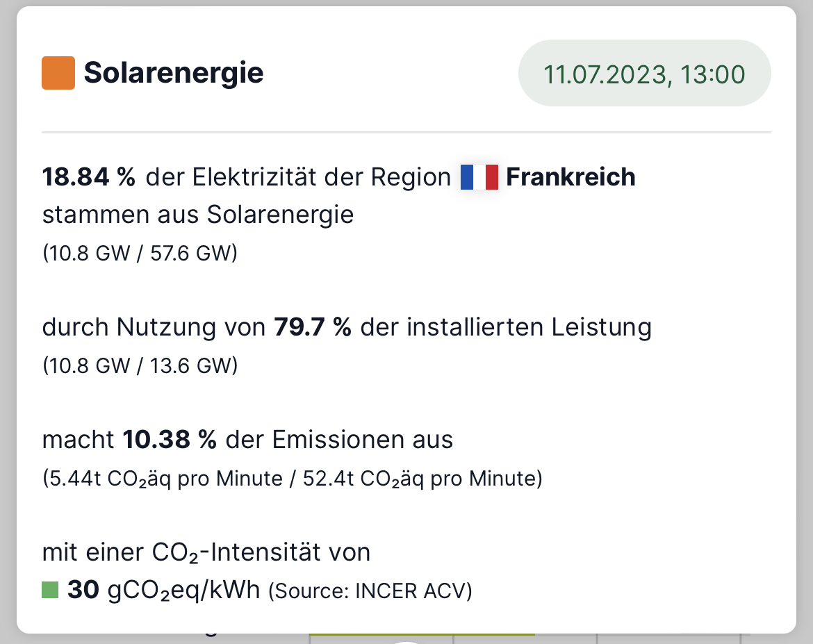
Task: Click the 30 gCO₂eq/kWh intensity value
Action: tap(163, 590)
